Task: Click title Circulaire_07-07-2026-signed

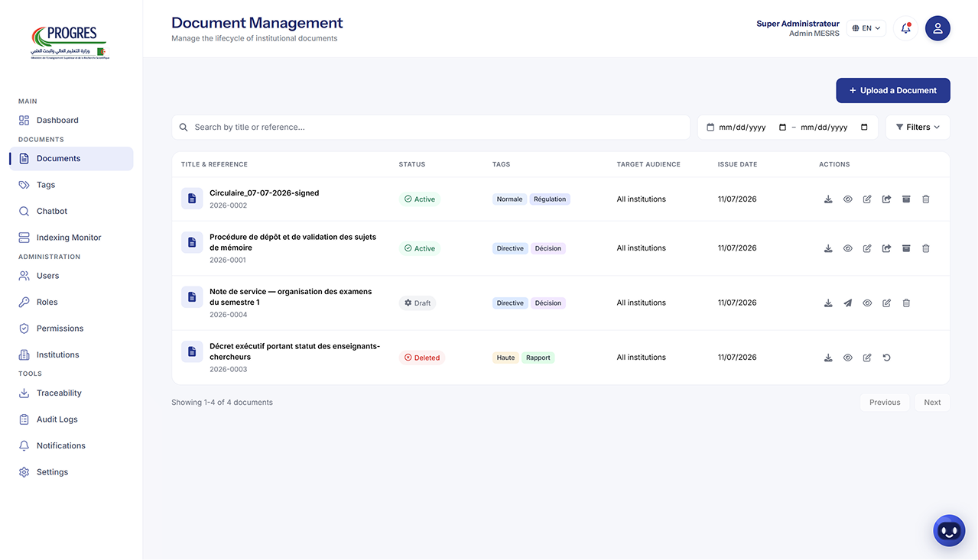Action: (x=265, y=193)
